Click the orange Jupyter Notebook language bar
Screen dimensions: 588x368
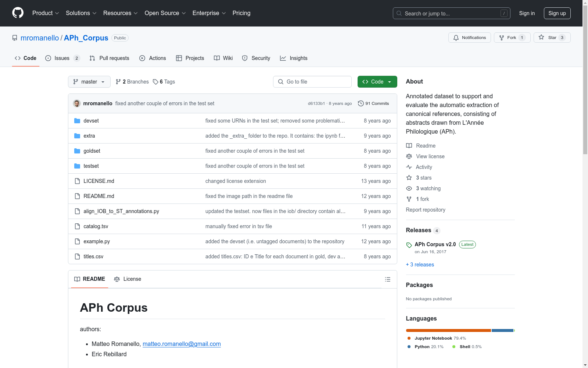coord(448,330)
